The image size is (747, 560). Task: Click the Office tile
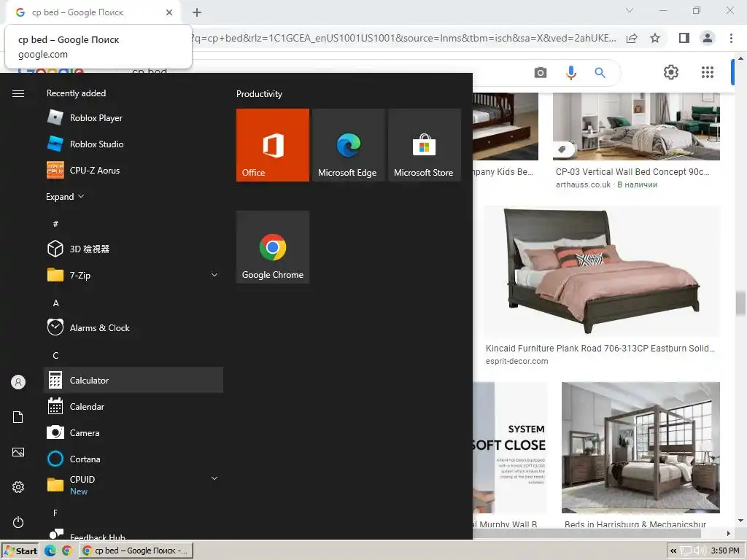pyautogui.click(x=273, y=145)
